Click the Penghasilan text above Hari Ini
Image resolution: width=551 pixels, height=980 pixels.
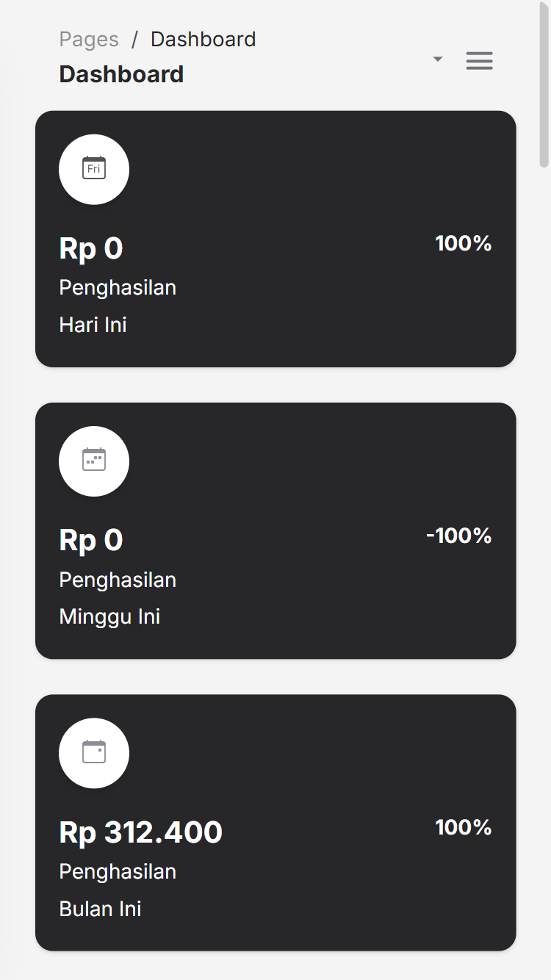(x=118, y=287)
